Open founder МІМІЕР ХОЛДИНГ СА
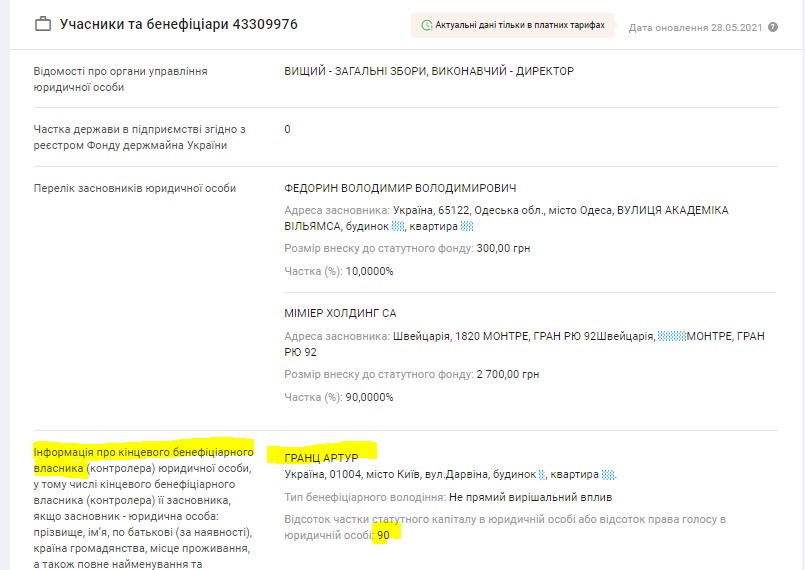The height and width of the screenshot is (570, 805). pyautogui.click(x=340, y=314)
